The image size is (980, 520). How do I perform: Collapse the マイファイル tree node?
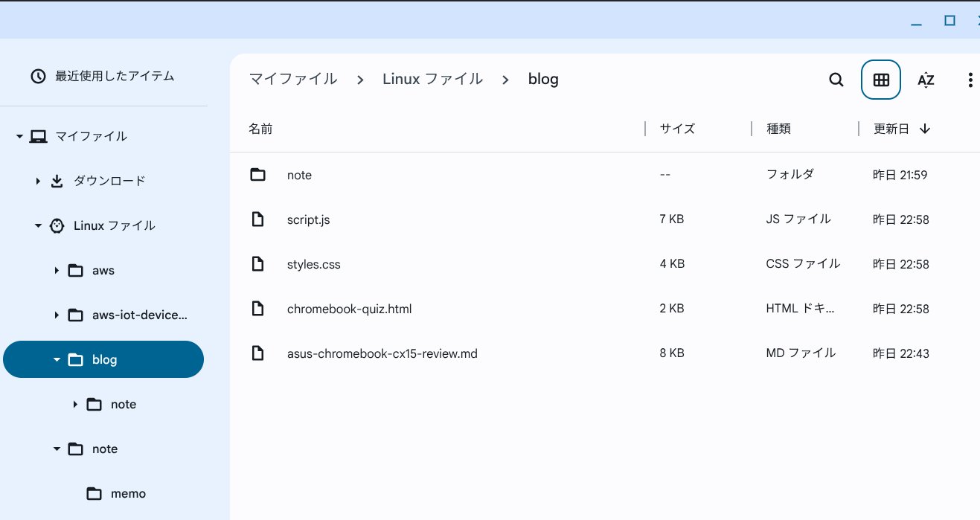[x=19, y=137]
